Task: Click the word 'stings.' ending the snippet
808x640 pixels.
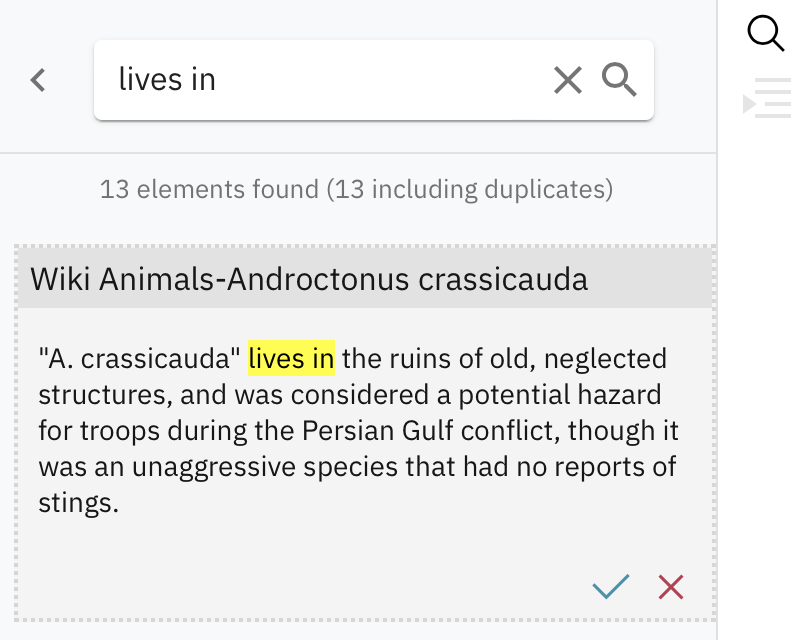Action: pyautogui.click(x=79, y=503)
